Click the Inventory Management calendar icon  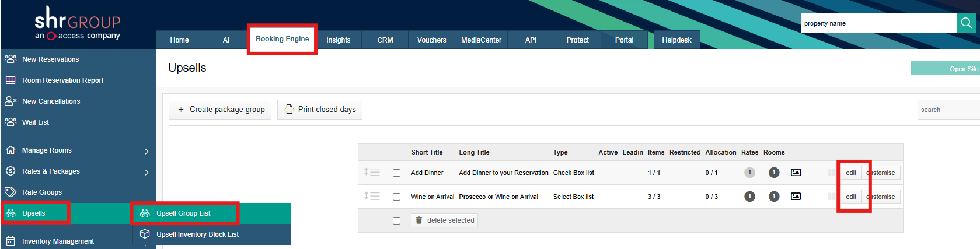(x=11, y=241)
